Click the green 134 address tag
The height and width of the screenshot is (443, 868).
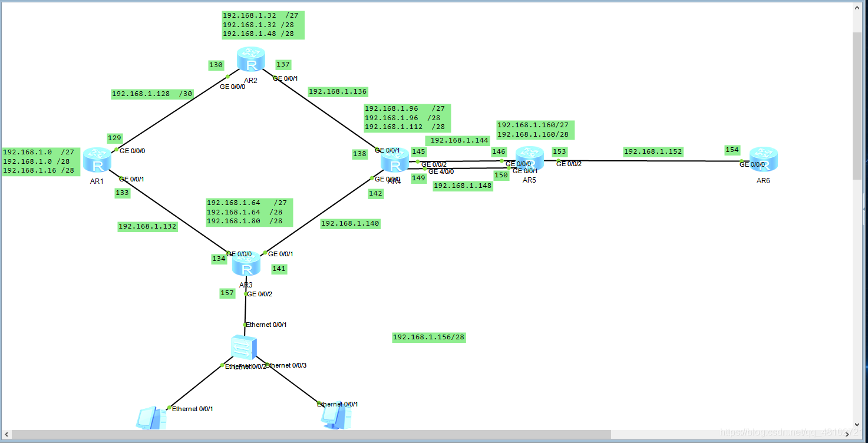[219, 259]
